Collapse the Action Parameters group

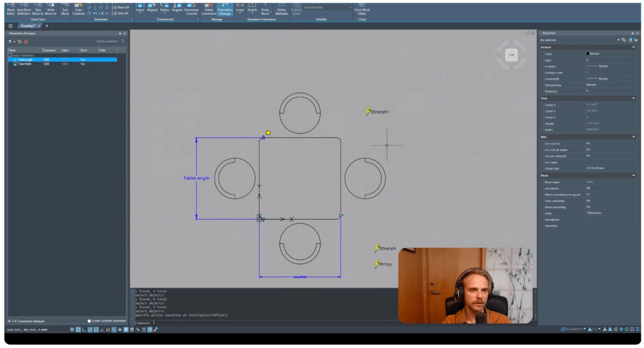tap(10, 55)
